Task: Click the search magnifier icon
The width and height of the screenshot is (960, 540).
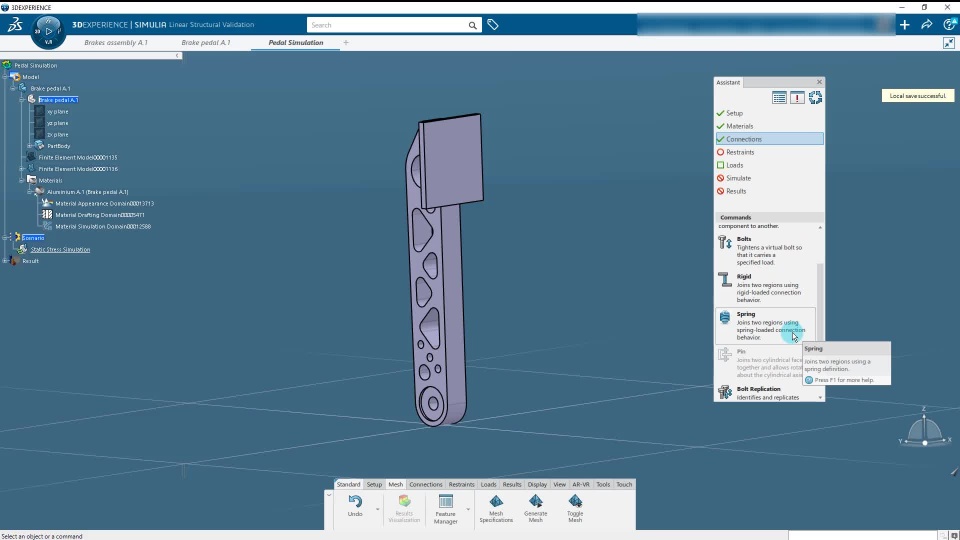Action: pos(473,25)
